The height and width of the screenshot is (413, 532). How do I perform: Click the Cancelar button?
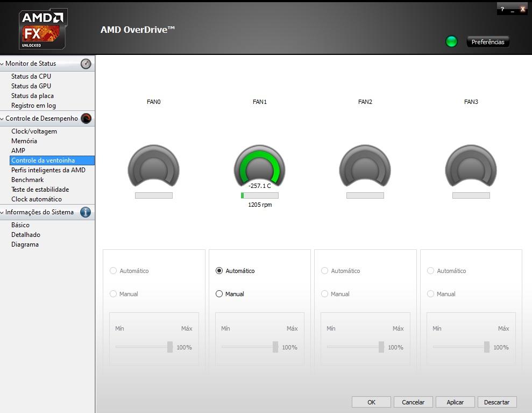tap(413, 402)
